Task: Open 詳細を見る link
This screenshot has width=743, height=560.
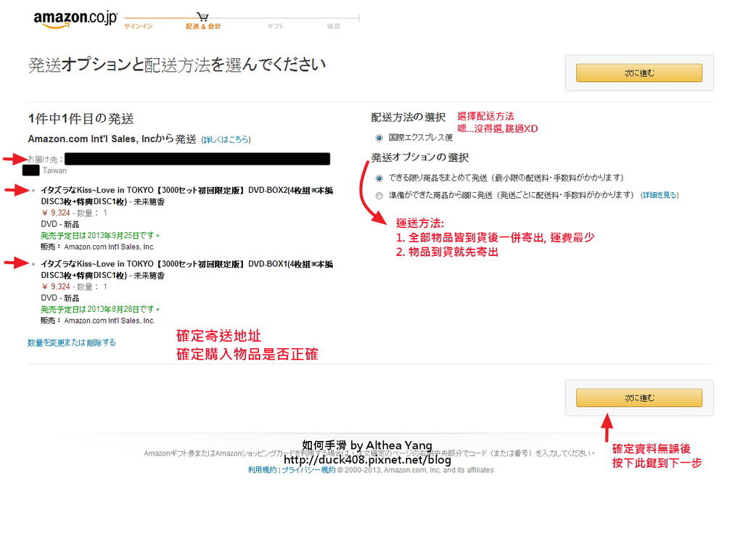Action: point(660,194)
